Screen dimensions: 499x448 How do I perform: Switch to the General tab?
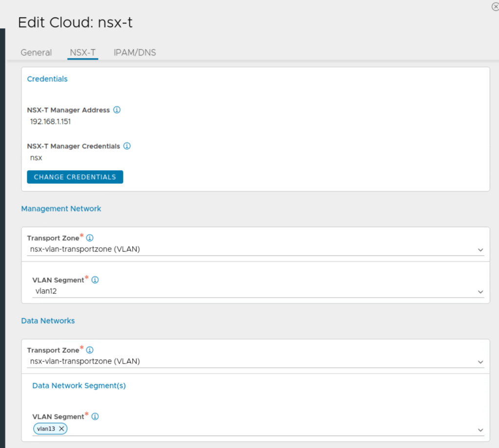[36, 53]
